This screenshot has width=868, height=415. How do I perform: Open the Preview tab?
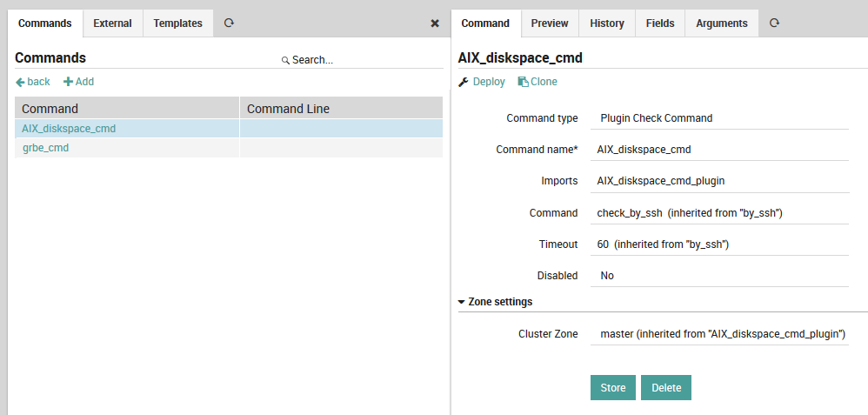[550, 23]
